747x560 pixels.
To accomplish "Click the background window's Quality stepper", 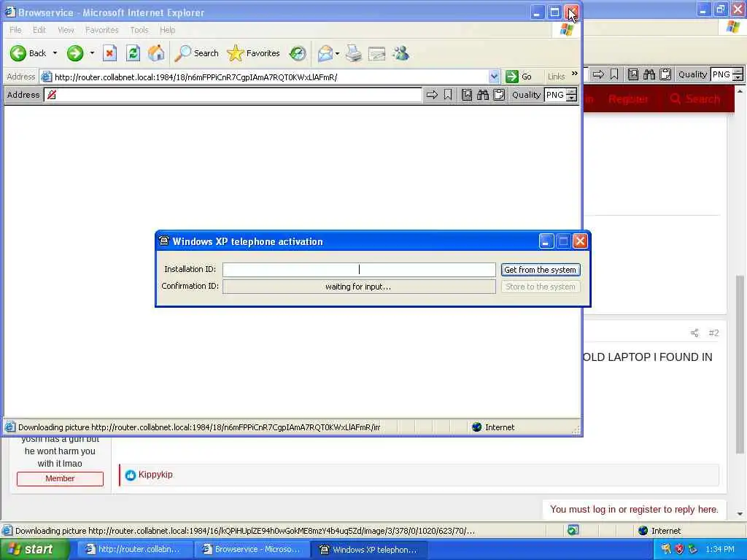I will click(x=738, y=74).
